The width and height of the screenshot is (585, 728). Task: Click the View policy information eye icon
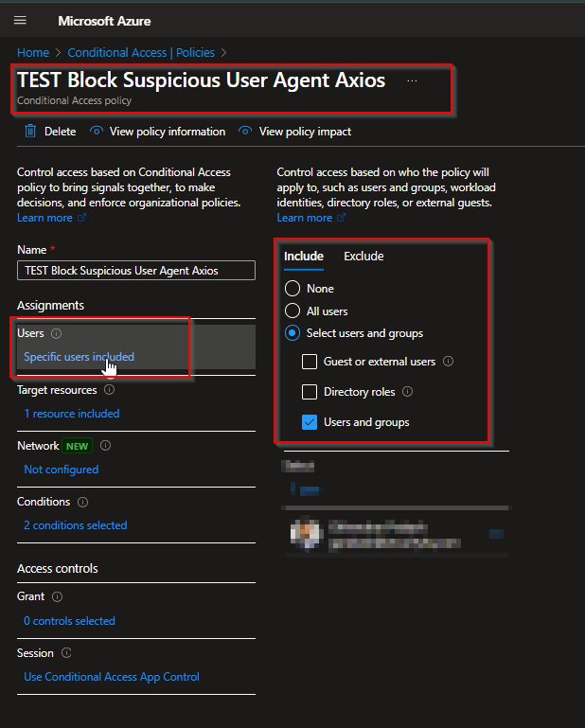point(97,132)
